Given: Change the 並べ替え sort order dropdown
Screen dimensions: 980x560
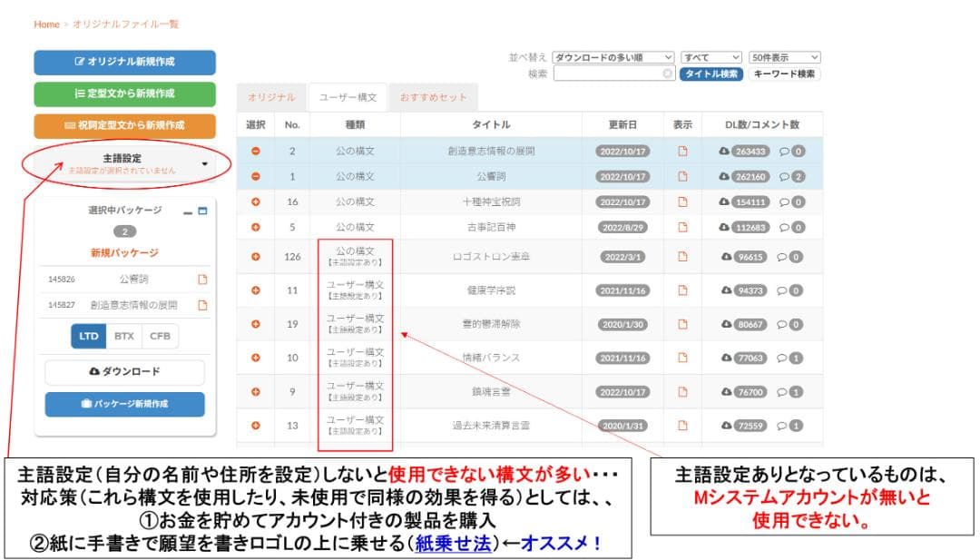Looking at the screenshot, I should coord(611,57).
